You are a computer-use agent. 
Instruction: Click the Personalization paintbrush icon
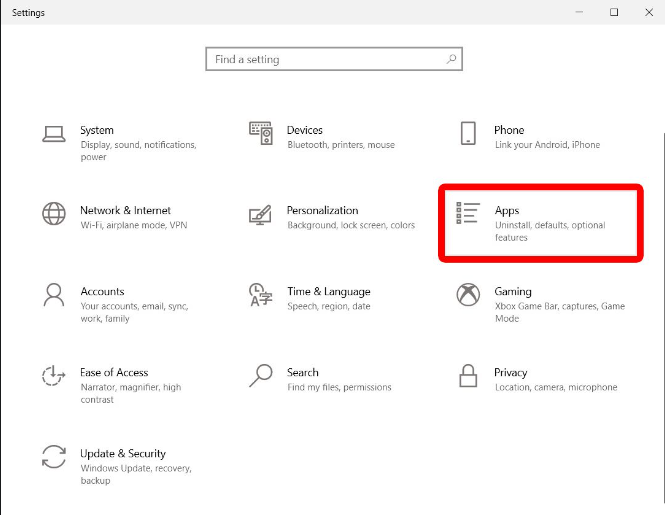tap(260, 215)
